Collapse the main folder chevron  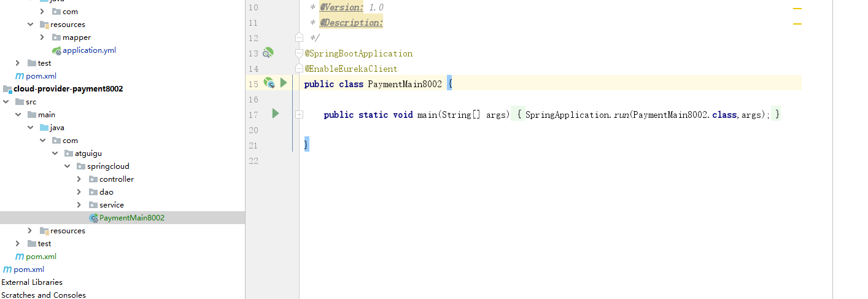click(18, 114)
